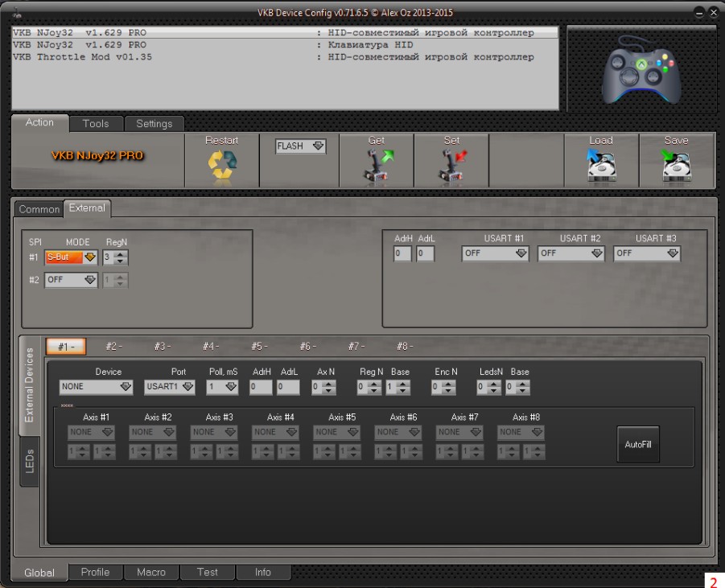725x588 pixels.
Task: Open the Common tab
Action: pyautogui.click(x=39, y=209)
